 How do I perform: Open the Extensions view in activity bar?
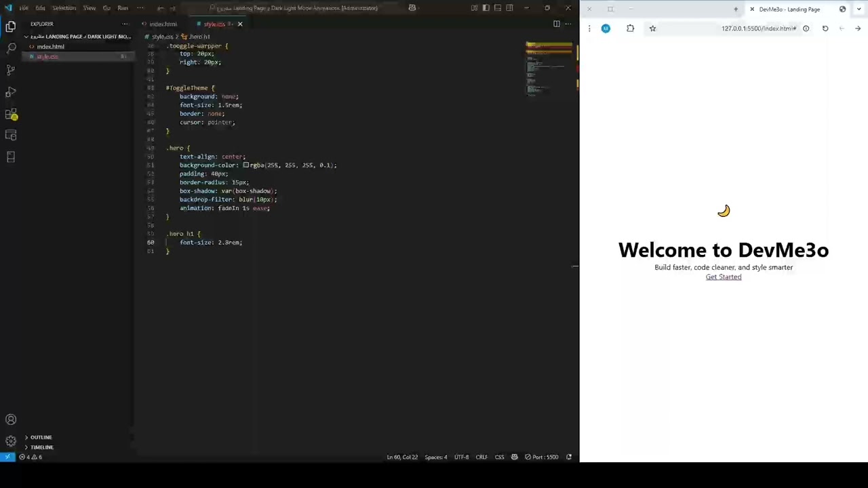coord(11,114)
